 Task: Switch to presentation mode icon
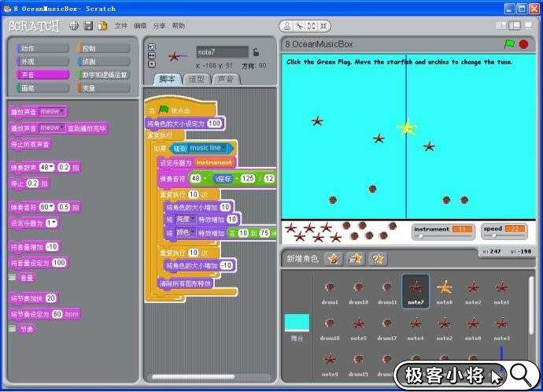(528, 26)
